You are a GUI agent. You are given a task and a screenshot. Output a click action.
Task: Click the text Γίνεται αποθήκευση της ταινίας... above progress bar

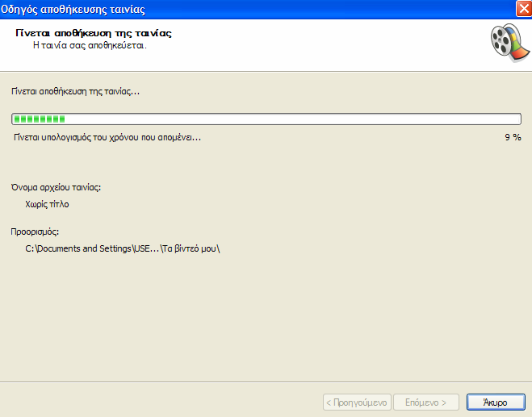coord(75,91)
